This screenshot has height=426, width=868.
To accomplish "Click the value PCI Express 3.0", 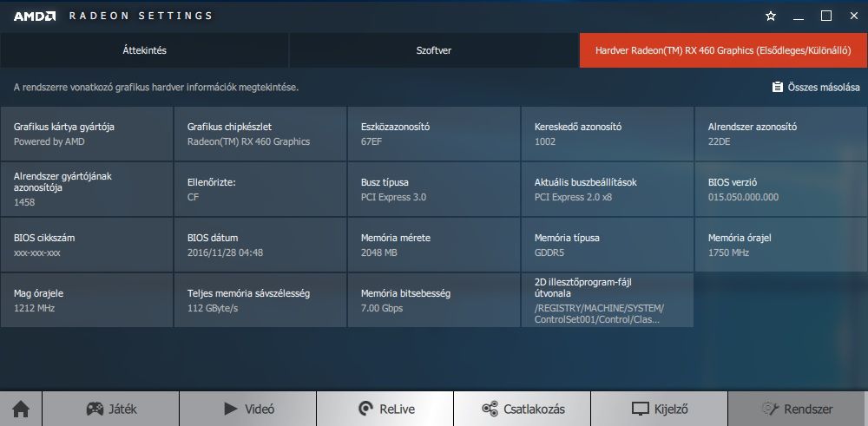I will click(393, 197).
